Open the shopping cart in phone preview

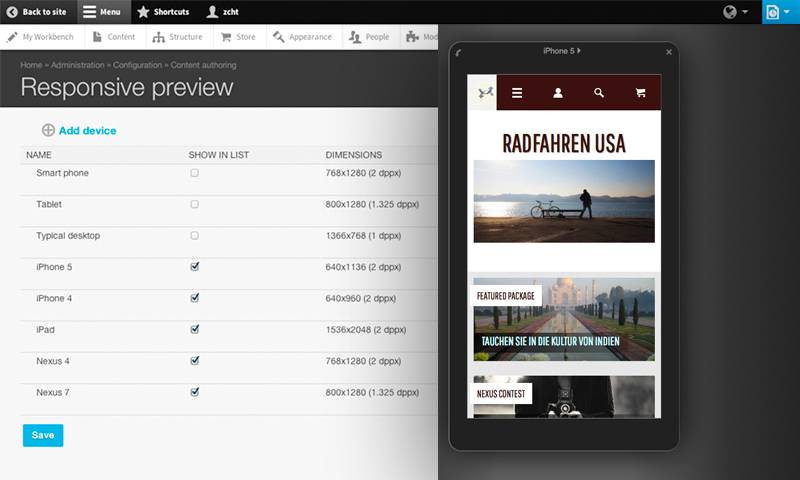(x=640, y=93)
